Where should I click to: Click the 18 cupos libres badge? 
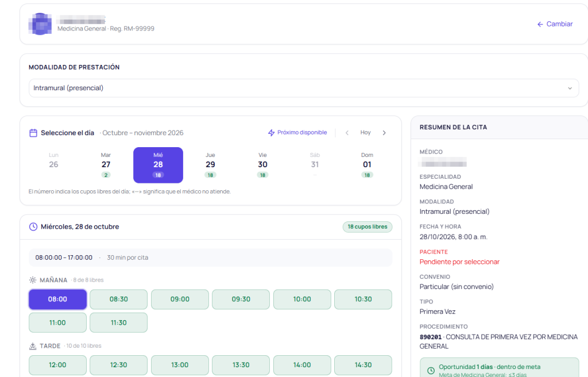click(x=367, y=227)
